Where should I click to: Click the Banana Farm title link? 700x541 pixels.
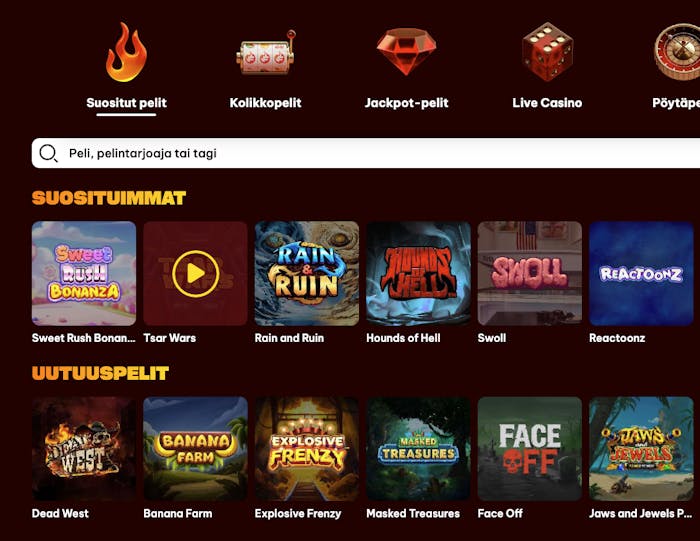[178, 513]
